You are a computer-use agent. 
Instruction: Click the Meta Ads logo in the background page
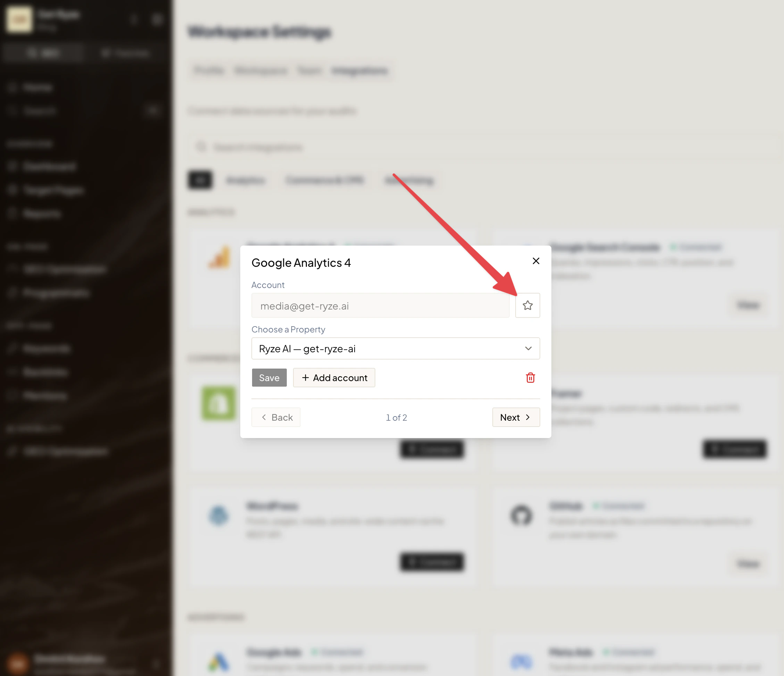pyautogui.click(x=521, y=662)
